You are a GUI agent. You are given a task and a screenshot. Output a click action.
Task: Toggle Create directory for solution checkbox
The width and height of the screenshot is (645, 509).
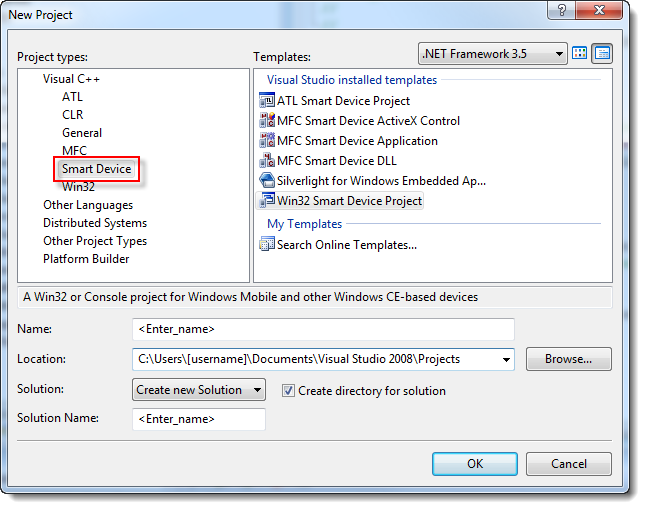pos(288,390)
